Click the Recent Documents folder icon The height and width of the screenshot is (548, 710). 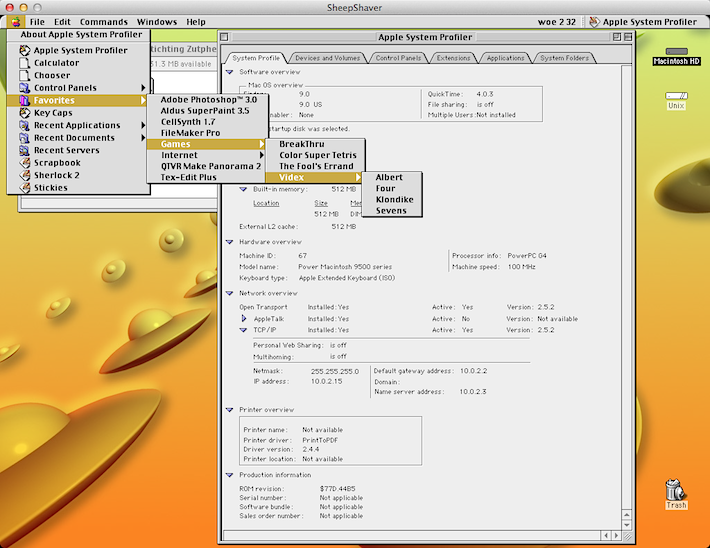point(24,138)
